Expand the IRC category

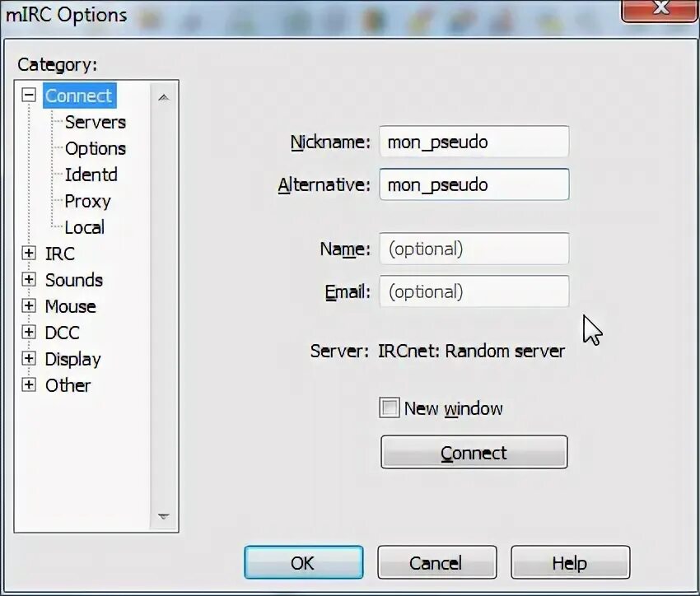tap(29, 253)
